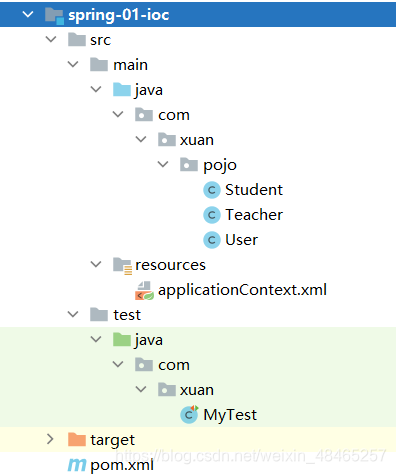This screenshot has height=474, width=396.
Task: Expand the target folder chevron
Action: [50, 439]
